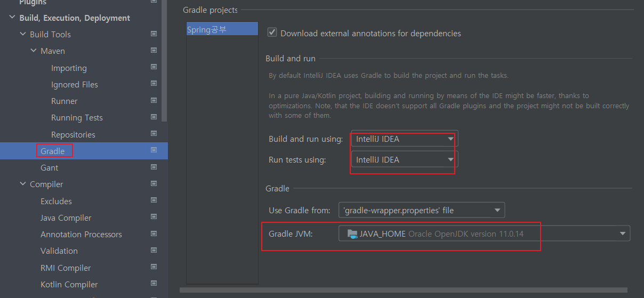Click project-level icon beside Annotation Processors
The image size is (644, 298).
click(x=154, y=233)
